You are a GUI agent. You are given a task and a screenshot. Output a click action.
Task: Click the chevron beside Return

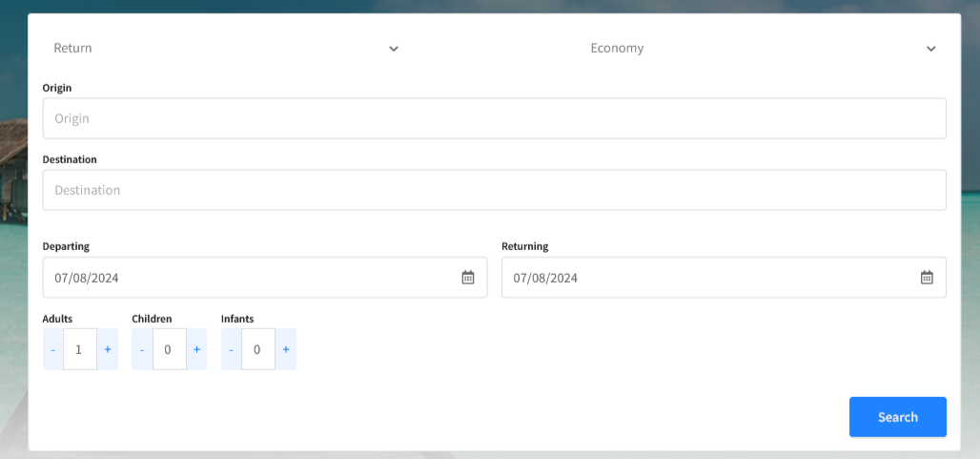point(393,49)
